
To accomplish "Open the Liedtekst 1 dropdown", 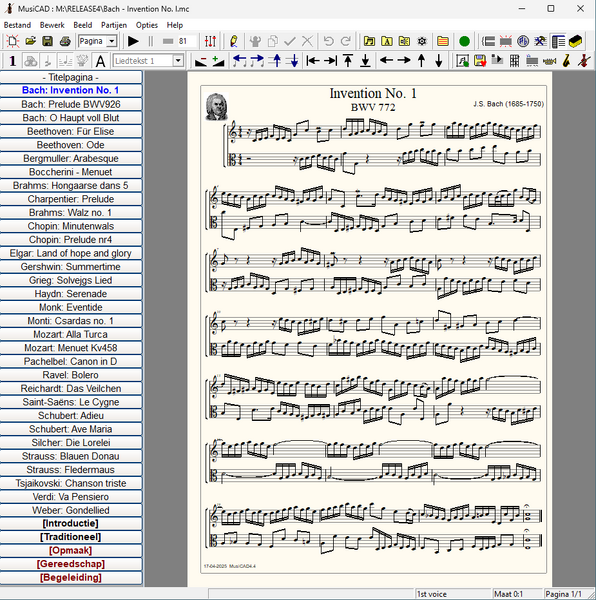I will [x=177, y=60].
